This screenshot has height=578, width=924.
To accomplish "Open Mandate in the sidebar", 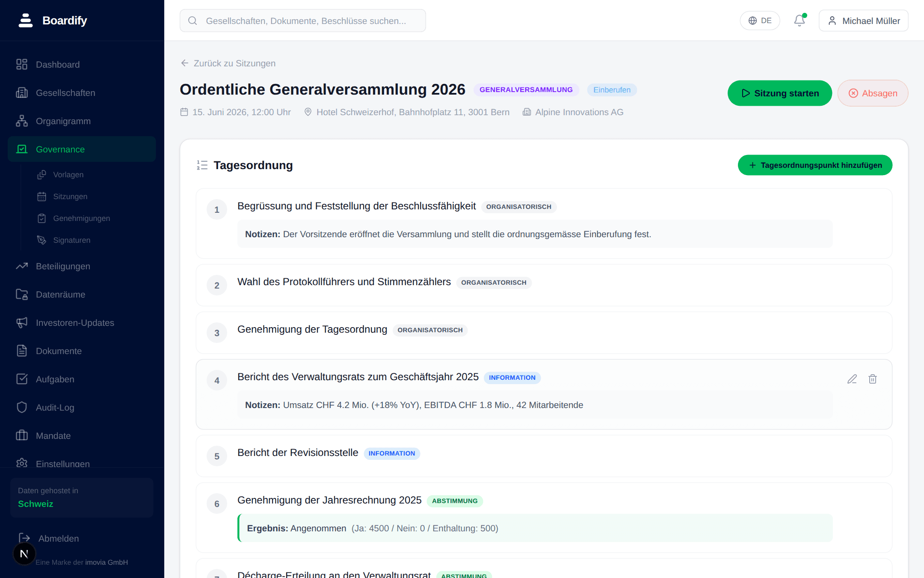I will [81, 436].
